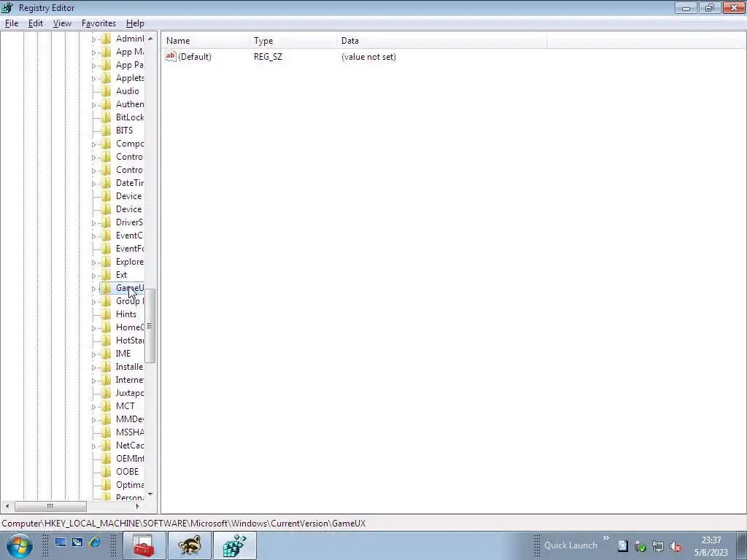Open the Windows Start menu orb
The width and height of the screenshot is (747, 560).
[20, 545]
